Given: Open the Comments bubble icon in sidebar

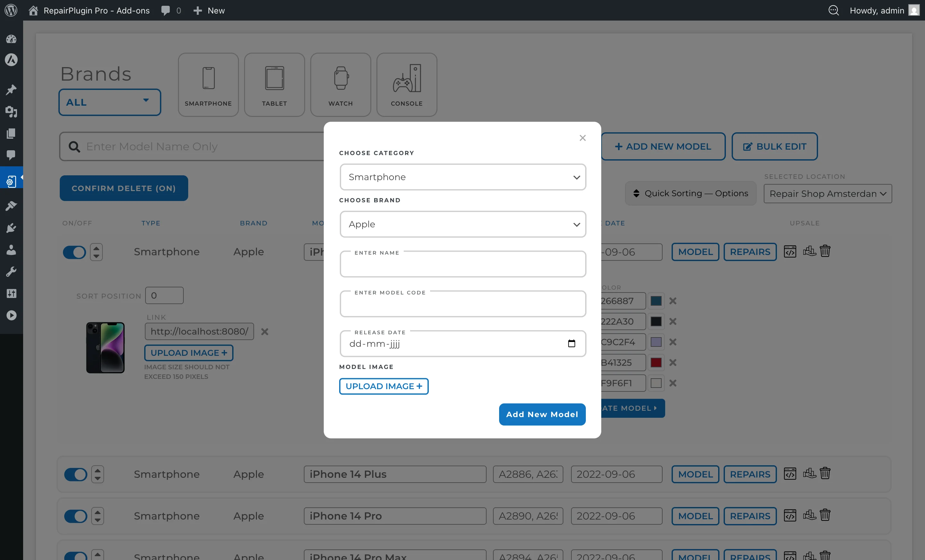Looking at the screenshot, I should 11,155.
